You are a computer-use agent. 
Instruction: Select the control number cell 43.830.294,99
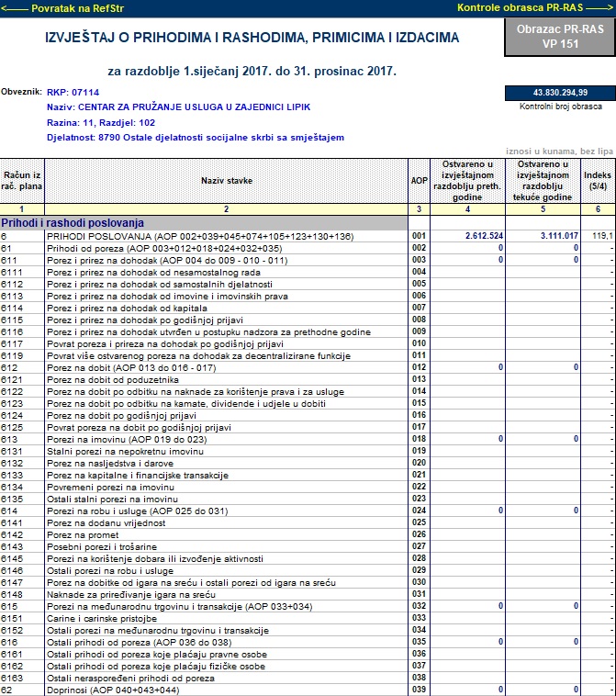click(560, 93)
